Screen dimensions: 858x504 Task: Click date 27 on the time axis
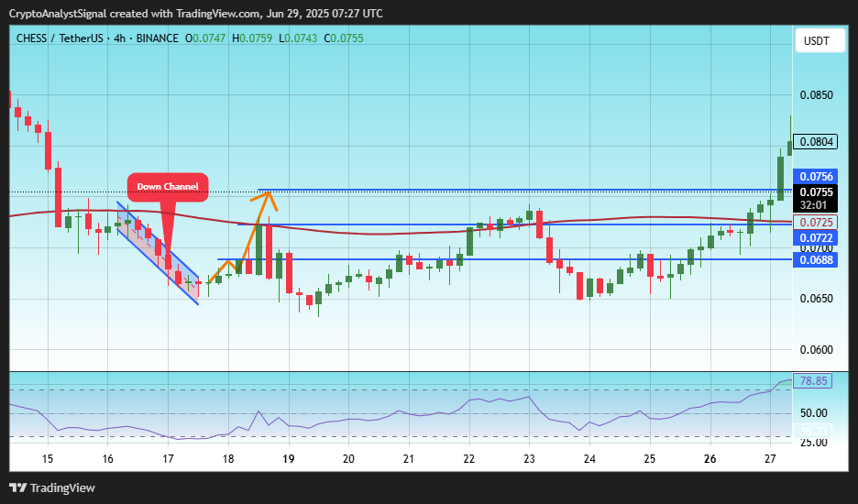point(770,459)
